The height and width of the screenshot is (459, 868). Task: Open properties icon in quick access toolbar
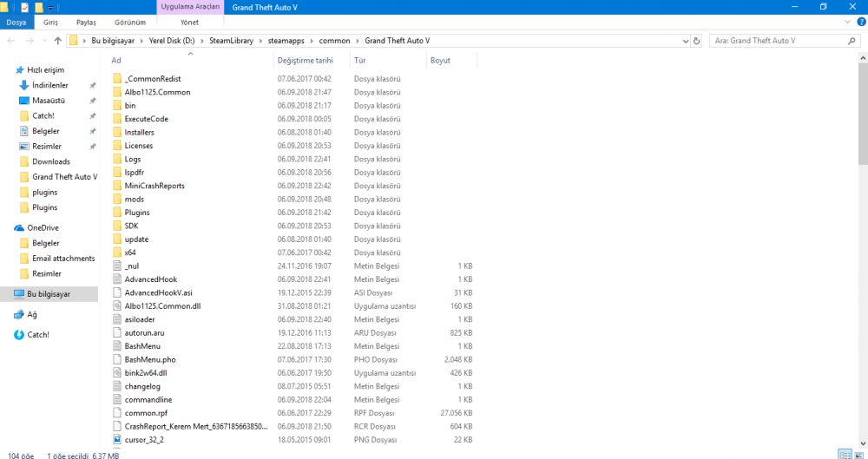click(x=24, y=7)
